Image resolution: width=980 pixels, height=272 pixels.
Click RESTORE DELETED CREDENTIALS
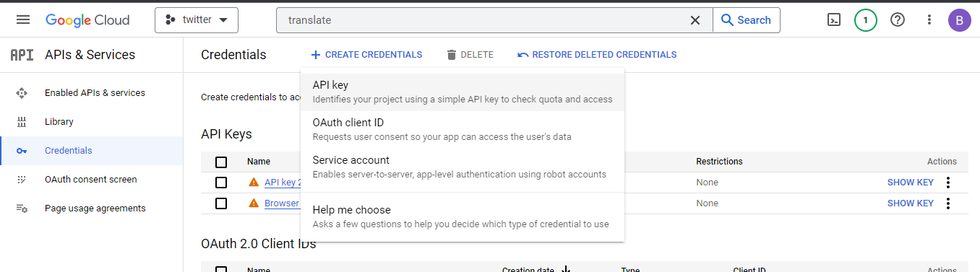click(597, 55)
